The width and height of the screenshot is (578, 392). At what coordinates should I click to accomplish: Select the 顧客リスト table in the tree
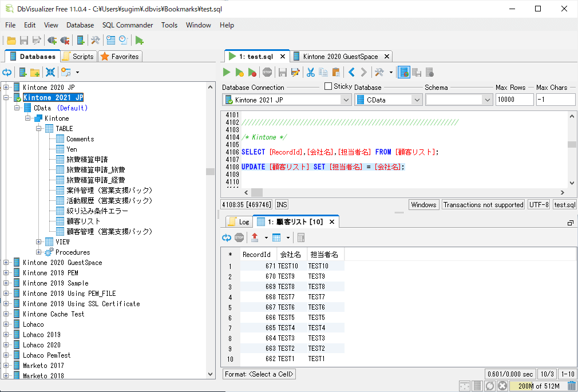click(83, 221)
